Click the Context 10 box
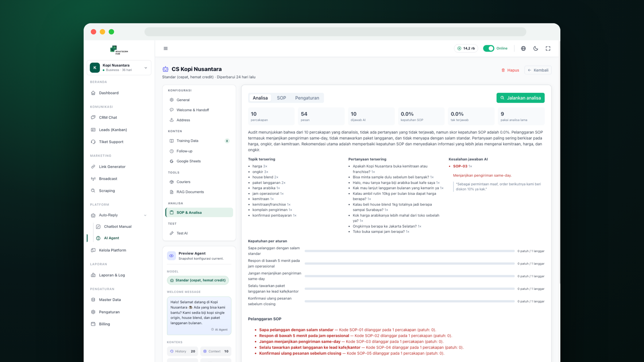This screenshot has width=644, height=362. click(216, 351)
